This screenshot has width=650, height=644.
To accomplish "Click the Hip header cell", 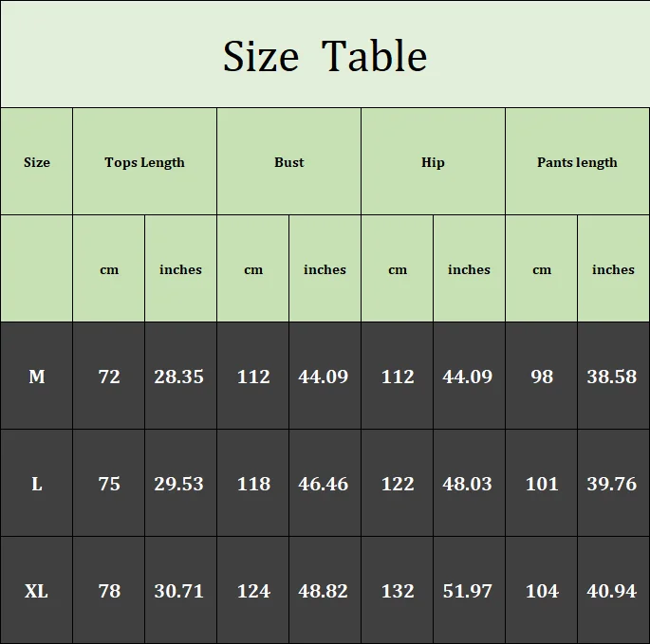I will coord(433,162).
